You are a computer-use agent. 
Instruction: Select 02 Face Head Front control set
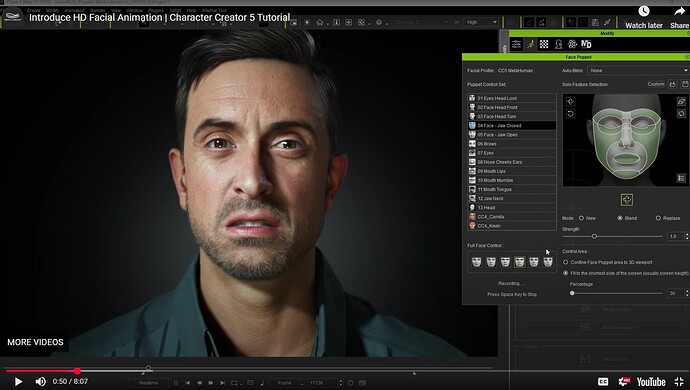[x=512, y=107]
